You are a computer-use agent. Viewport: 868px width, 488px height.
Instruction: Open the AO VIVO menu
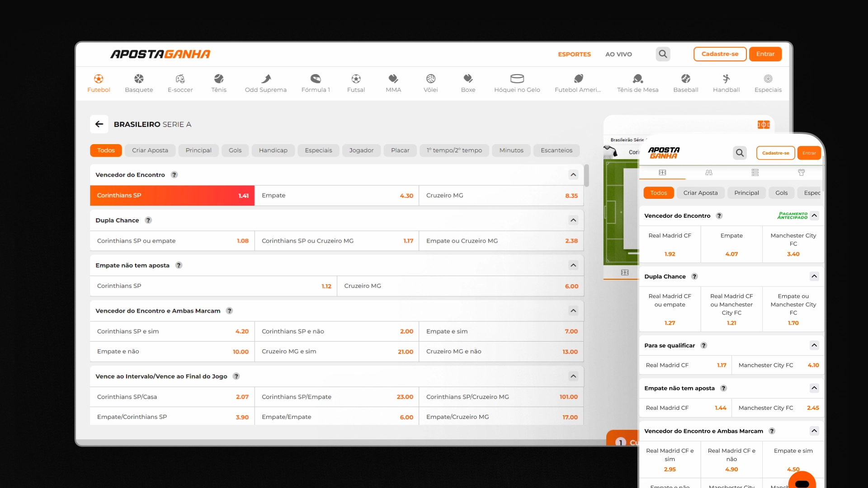tap(618, 54)
